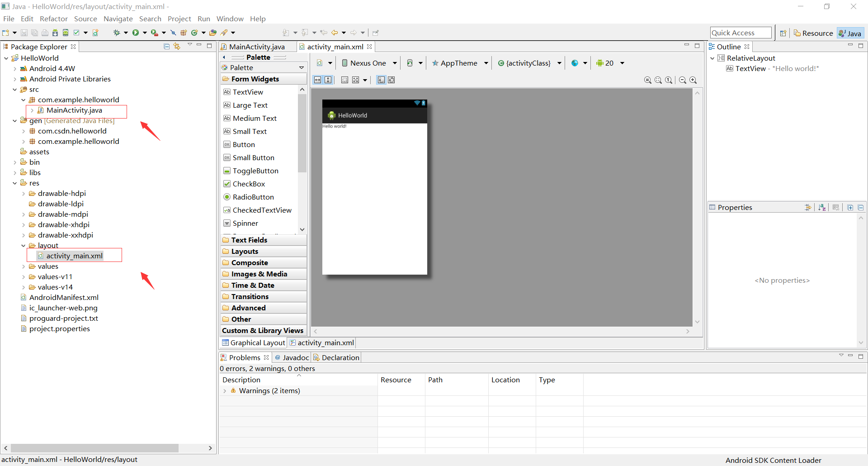Zoom in on the layout canvas
The width and height of the screenshot is (868, 466).
[x=693, y=80]
